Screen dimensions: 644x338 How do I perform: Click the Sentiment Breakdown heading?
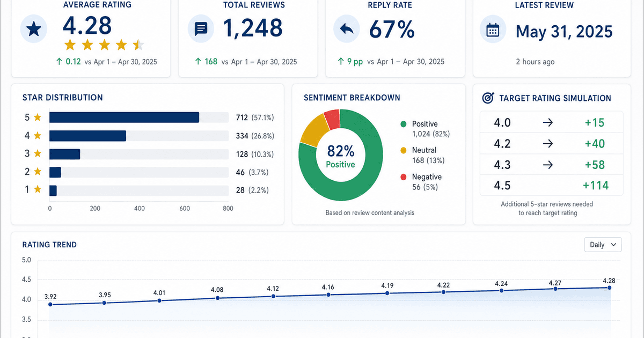click(352, 98)
